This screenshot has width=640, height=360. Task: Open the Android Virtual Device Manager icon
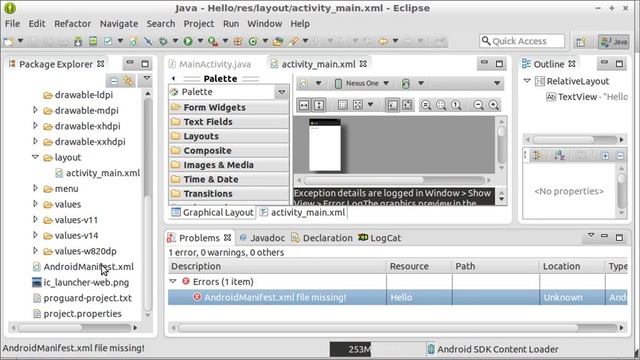[93, 41]
